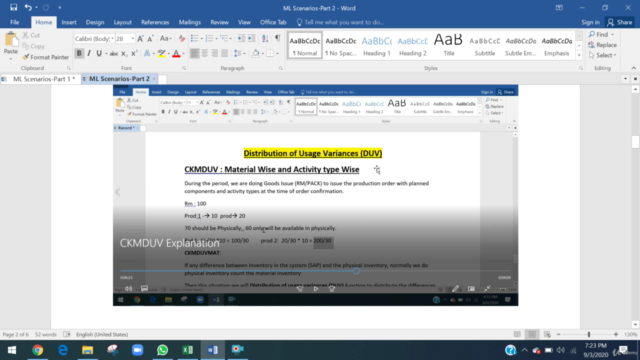
Task: Click Sign in link
Action: click(x=591, y=22)
